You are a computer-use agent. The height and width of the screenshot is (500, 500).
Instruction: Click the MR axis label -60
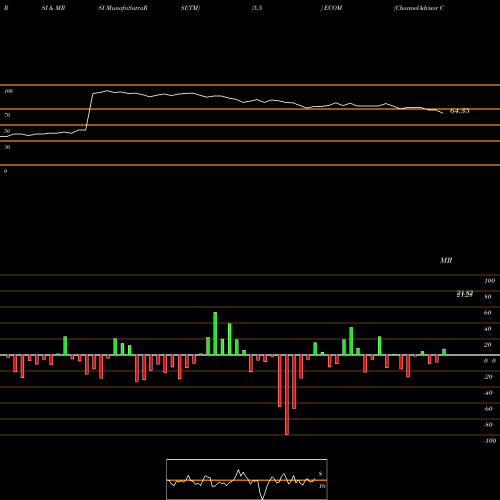pyautogui.click(x=488, y=409)
